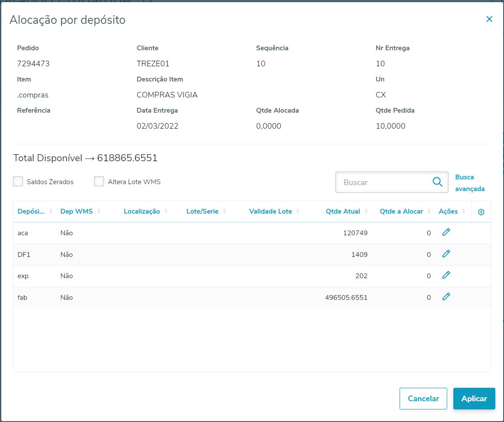Open Busca avançada link
This screenshot has height=422, width=504.
pos(470,183)
